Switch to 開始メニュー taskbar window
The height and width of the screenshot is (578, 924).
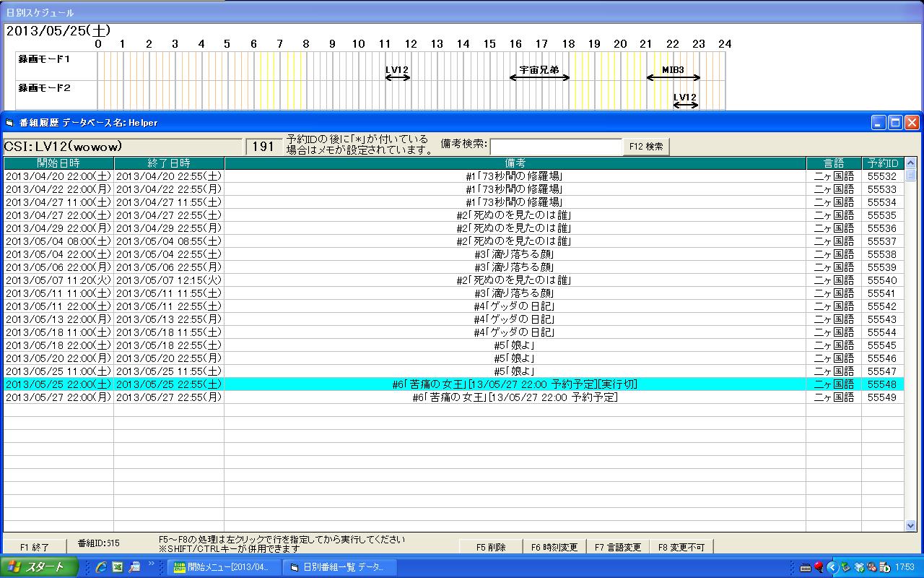pyautogui.click(x=224, y=567)
